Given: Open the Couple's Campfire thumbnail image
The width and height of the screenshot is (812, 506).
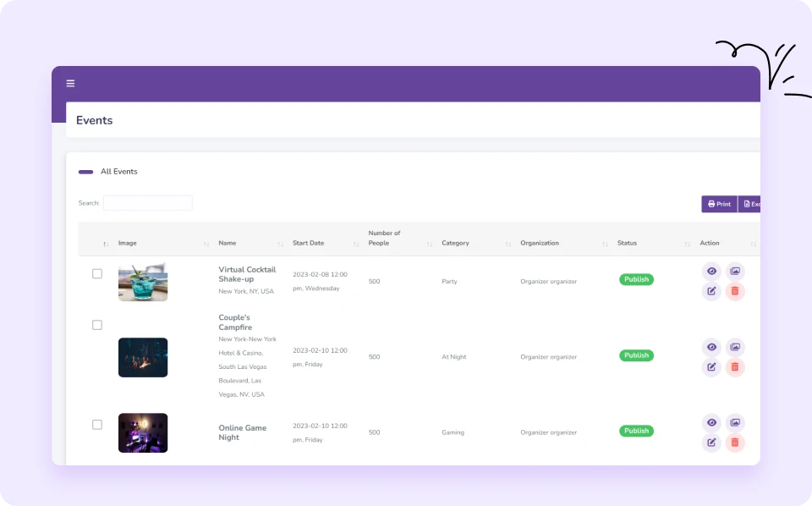Looking at the screenshot, I should point(143,357).
